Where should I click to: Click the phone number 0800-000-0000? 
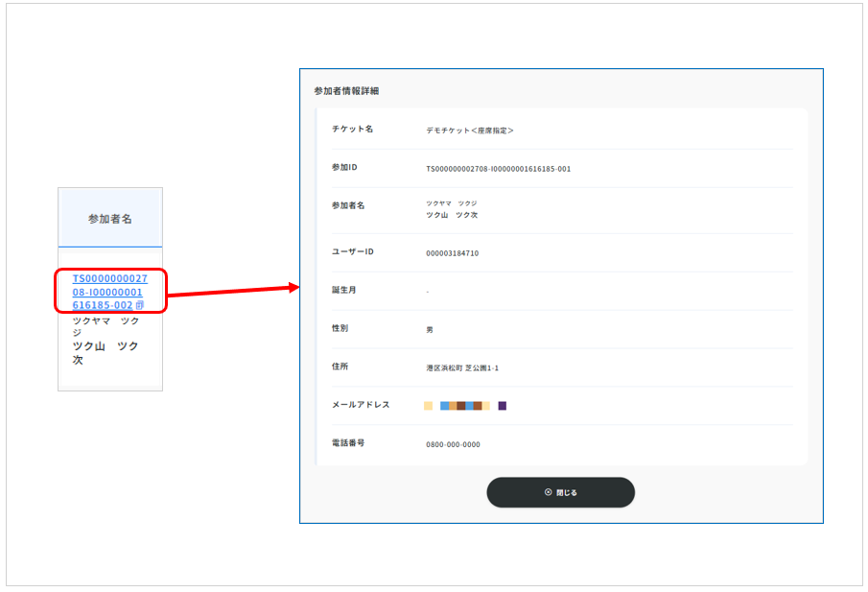453,444
